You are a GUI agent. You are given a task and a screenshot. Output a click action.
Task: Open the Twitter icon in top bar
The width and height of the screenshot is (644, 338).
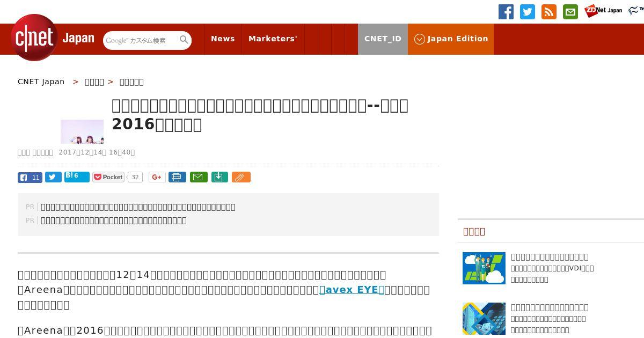[528, 12]
